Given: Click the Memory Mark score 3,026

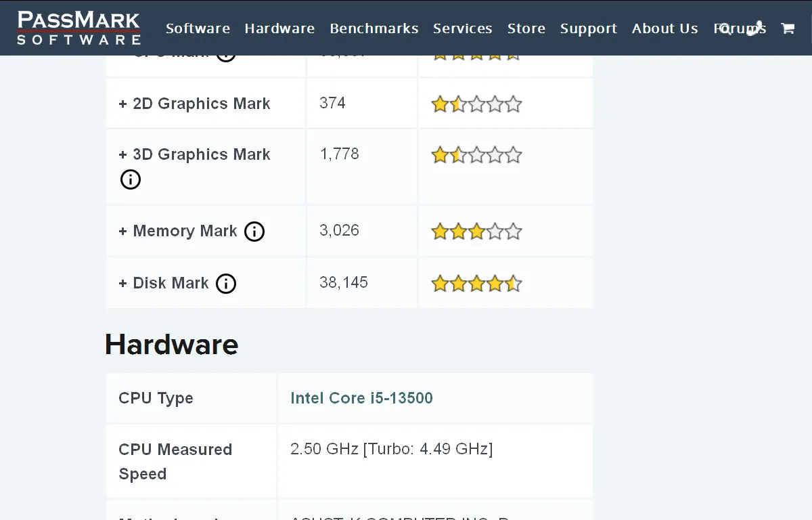Looking at the screenshot, I should click(339, 230).
